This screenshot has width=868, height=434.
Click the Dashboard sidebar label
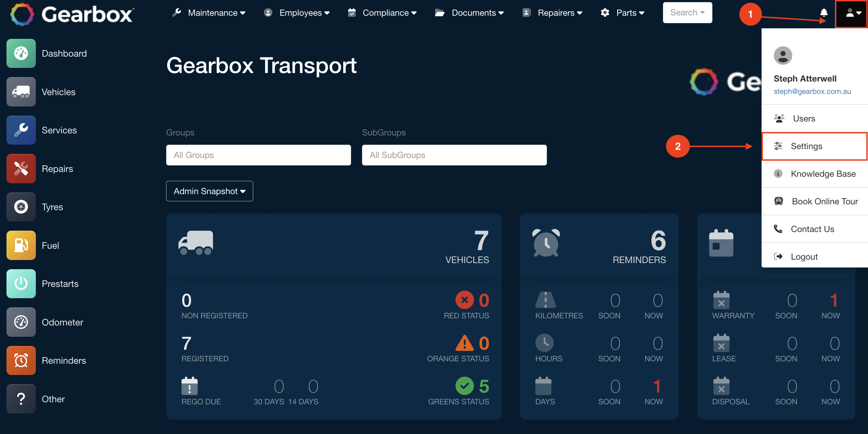click(64, 54)
